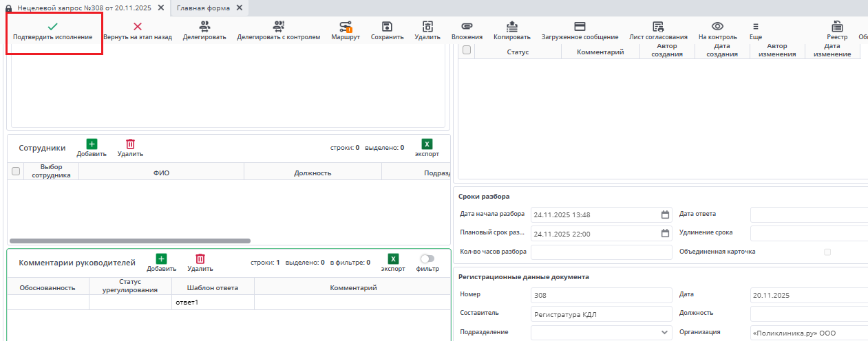This screenshot has height=341, width=868.
Task: Click На контроль eye icon
Action: point(717,26)
